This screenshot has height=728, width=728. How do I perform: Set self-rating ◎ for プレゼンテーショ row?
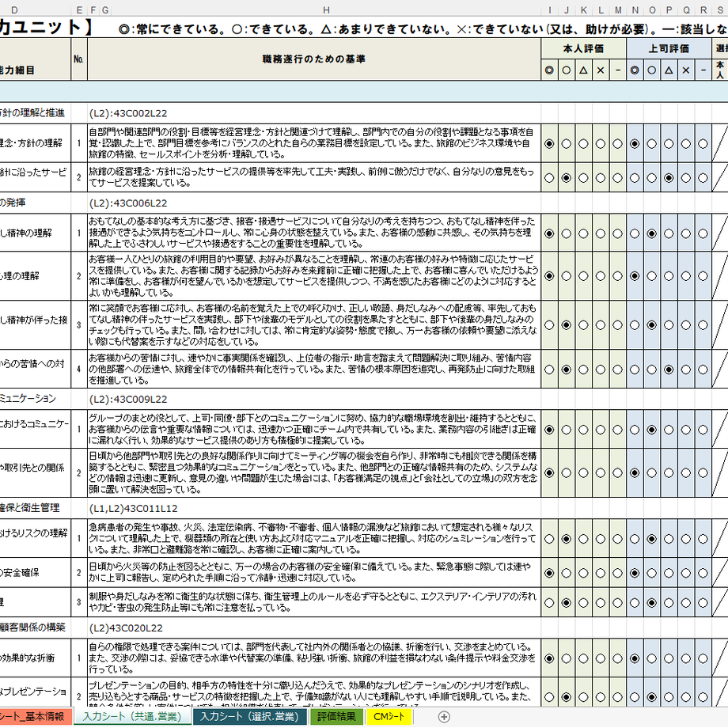coord(549,697)
